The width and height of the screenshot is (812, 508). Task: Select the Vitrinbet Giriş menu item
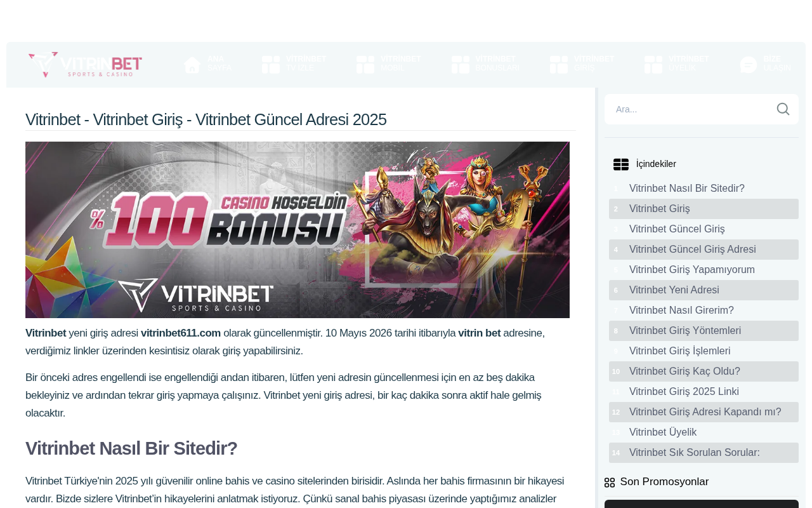coord(582,65)
